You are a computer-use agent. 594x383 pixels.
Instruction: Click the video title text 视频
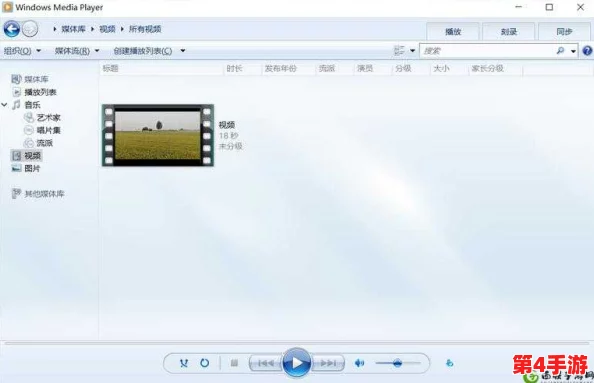227,125
